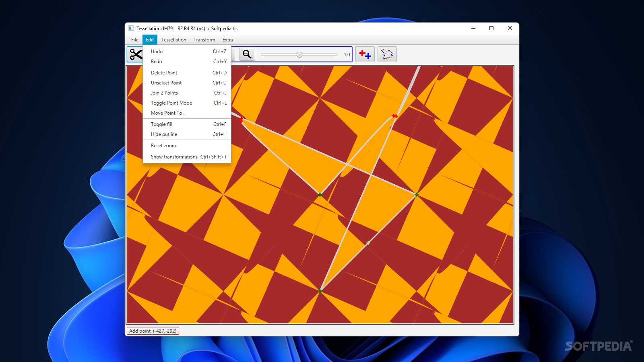Choose Redo from the Edit menu
This screenshot has width=644, height=362.
[x=187, y=62]
